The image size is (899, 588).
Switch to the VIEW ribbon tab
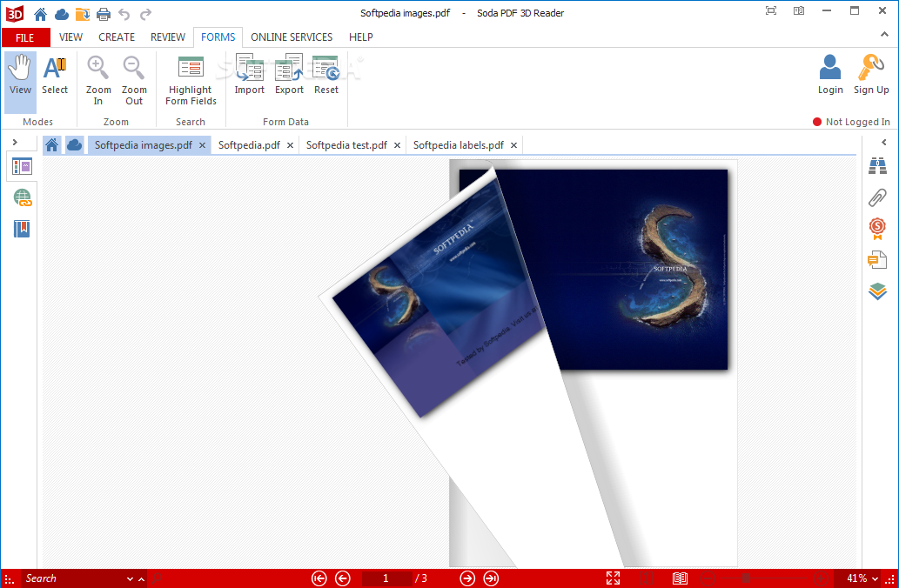70,37
